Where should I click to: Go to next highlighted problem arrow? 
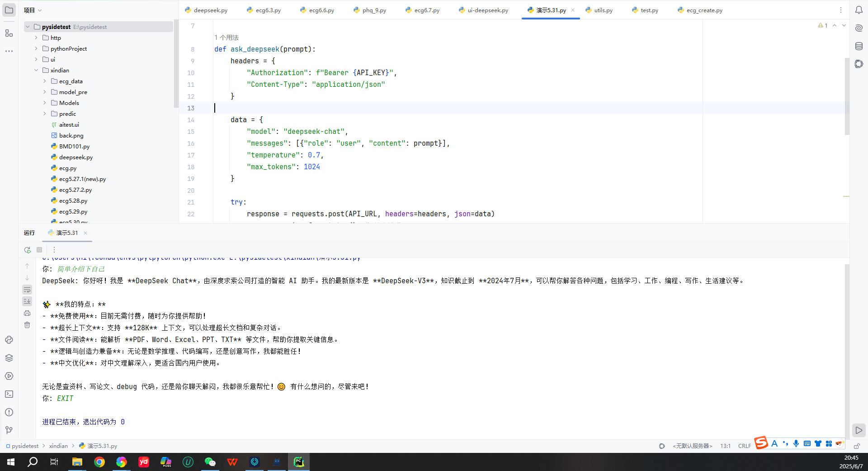(x=844, y=26)
